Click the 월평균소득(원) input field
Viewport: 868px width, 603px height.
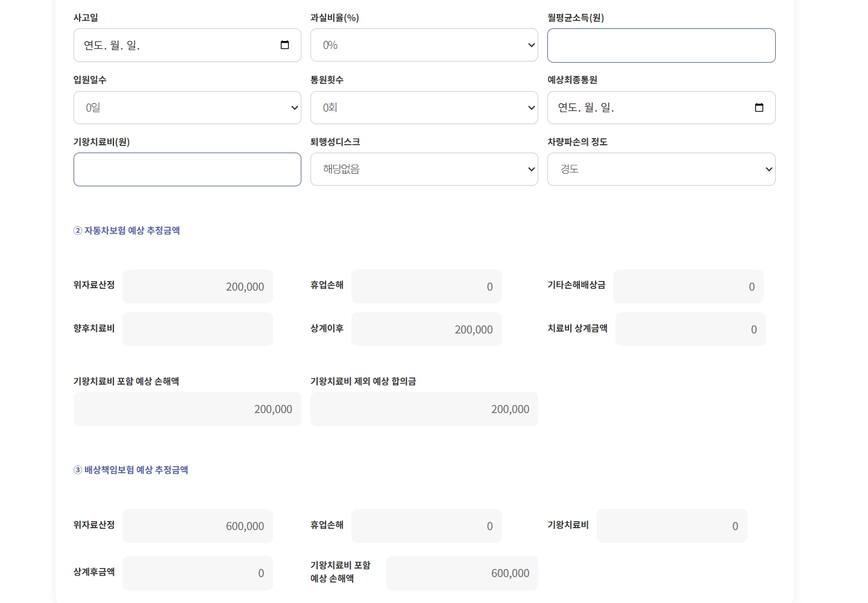pyautogui.click(x=661, y=45)
